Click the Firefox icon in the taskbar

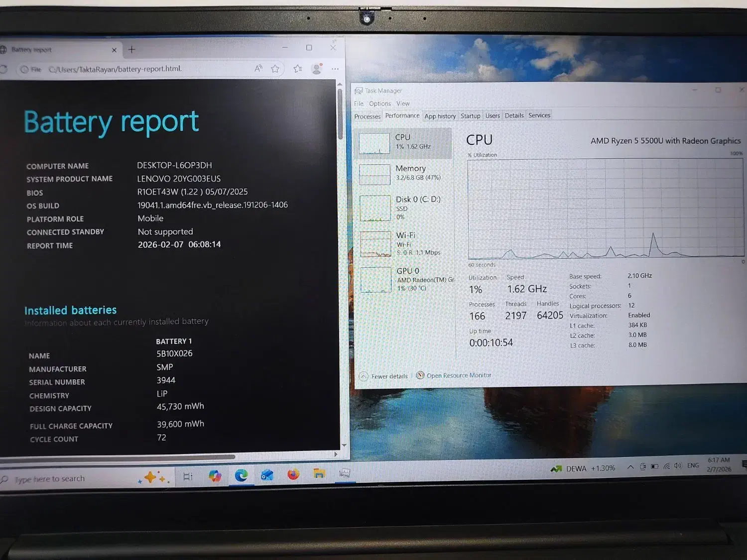(293, 474)
